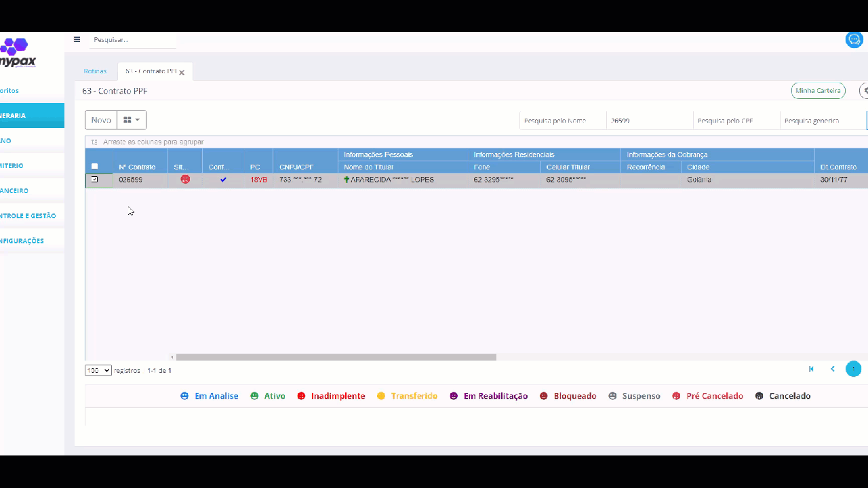Click the Pesquisa pelo CPF field
The image size is (868, 488).
tap(736, 121)
